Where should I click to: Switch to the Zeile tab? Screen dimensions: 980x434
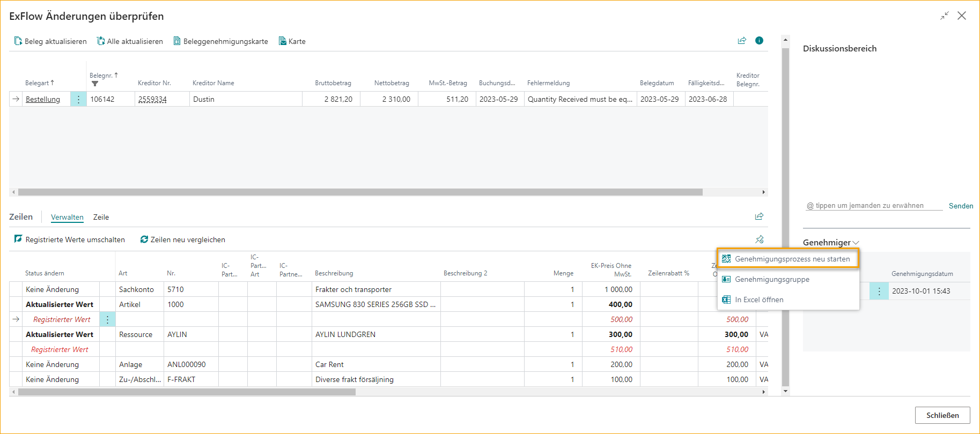coord(101,217)
